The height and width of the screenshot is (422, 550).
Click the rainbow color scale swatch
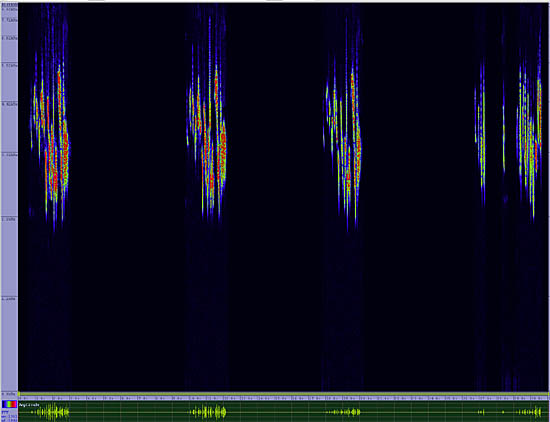(x=9, y=404)
